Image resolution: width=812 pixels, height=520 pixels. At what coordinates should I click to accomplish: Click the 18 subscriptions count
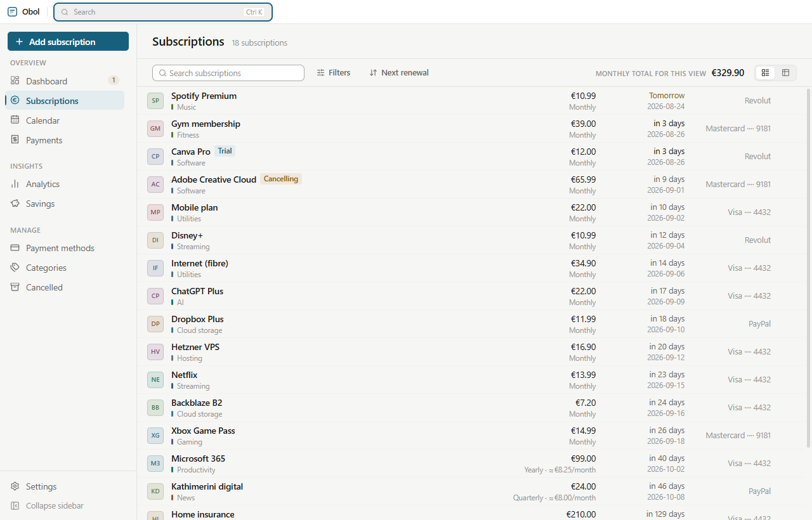[259, 43]
